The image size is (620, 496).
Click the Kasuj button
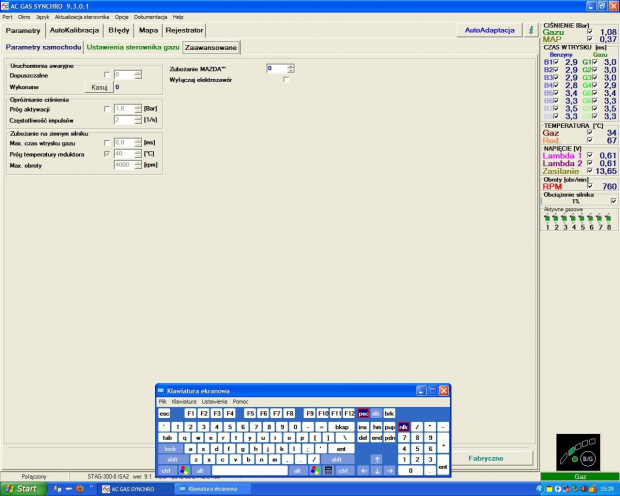point(99,87)
